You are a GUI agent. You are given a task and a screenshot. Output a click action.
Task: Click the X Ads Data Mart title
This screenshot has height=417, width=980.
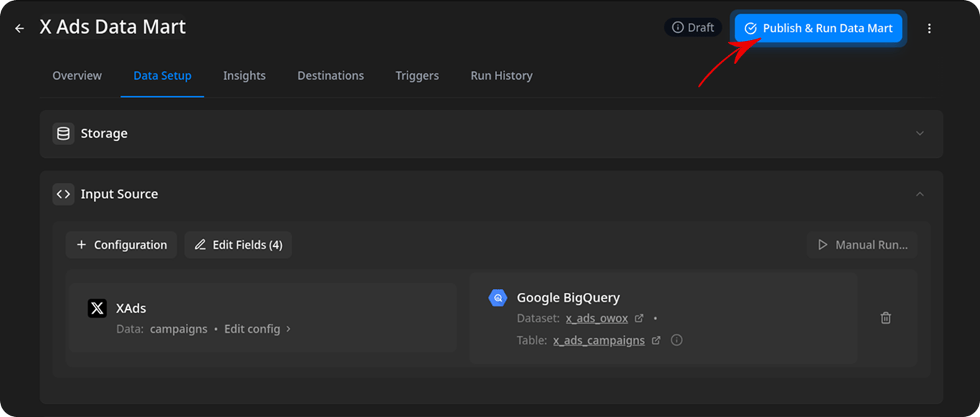(113, 27)
